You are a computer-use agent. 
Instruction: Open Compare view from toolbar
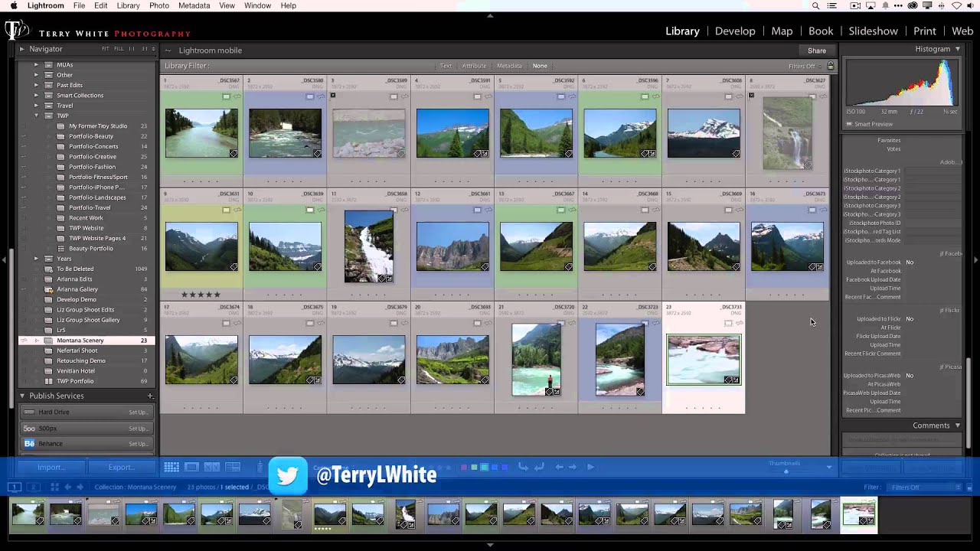tap(212, 467)
